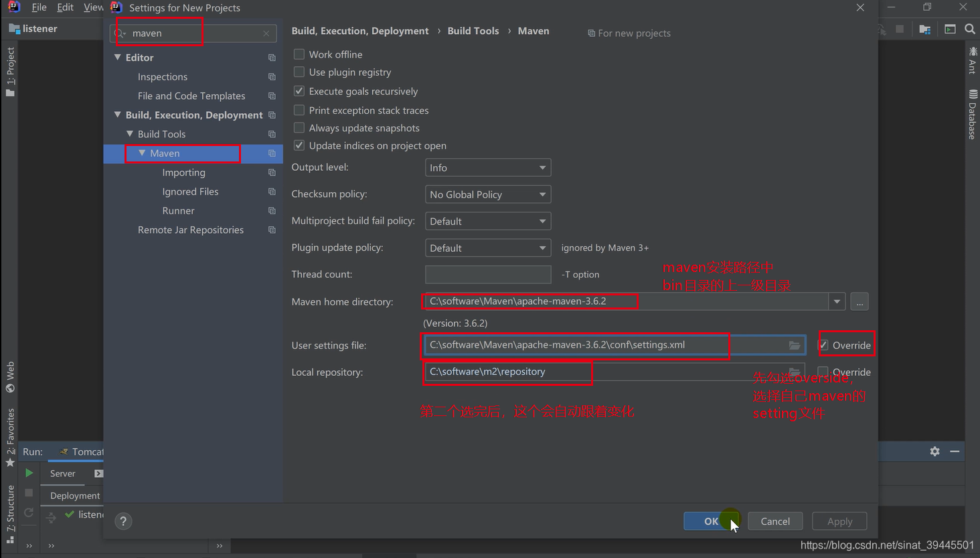Open Multiproject build fail policy dropdown

click(x=488, y=221)
